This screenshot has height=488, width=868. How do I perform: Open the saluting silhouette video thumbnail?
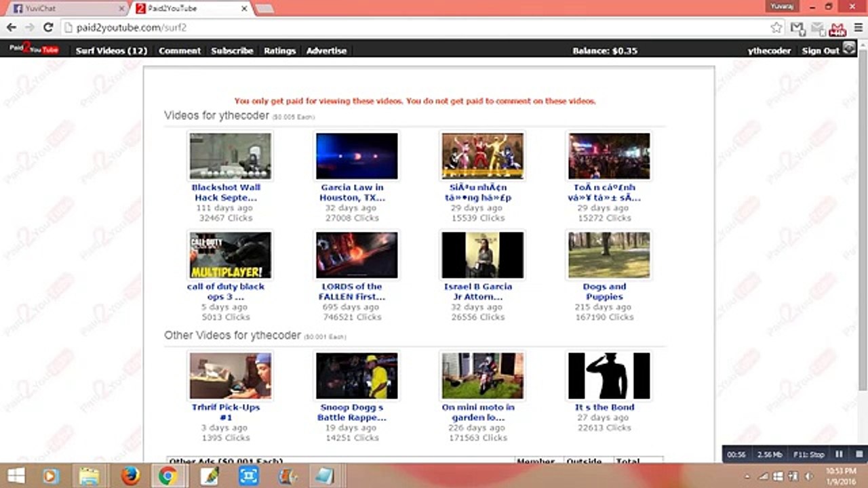(609, 375)
